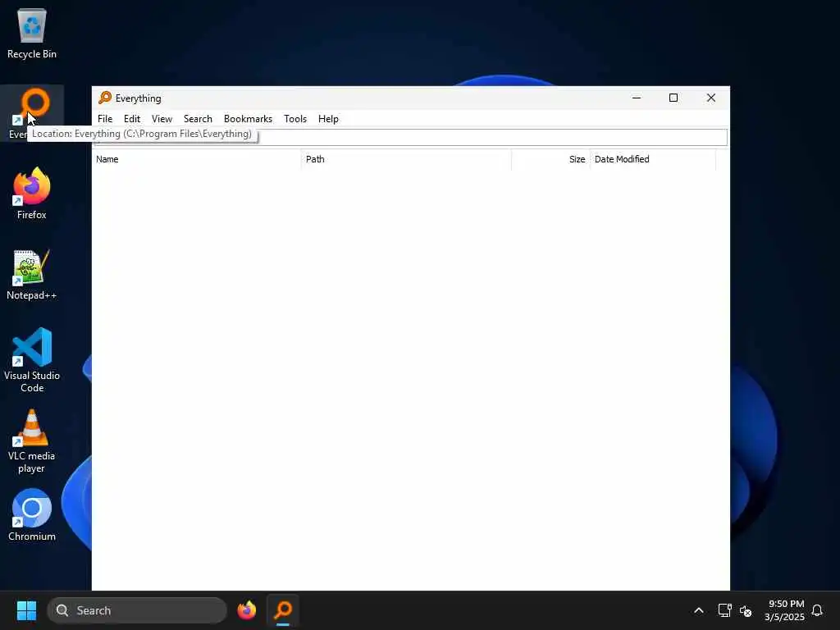Select the Firefox desktop shortcut

coord(32,194)
